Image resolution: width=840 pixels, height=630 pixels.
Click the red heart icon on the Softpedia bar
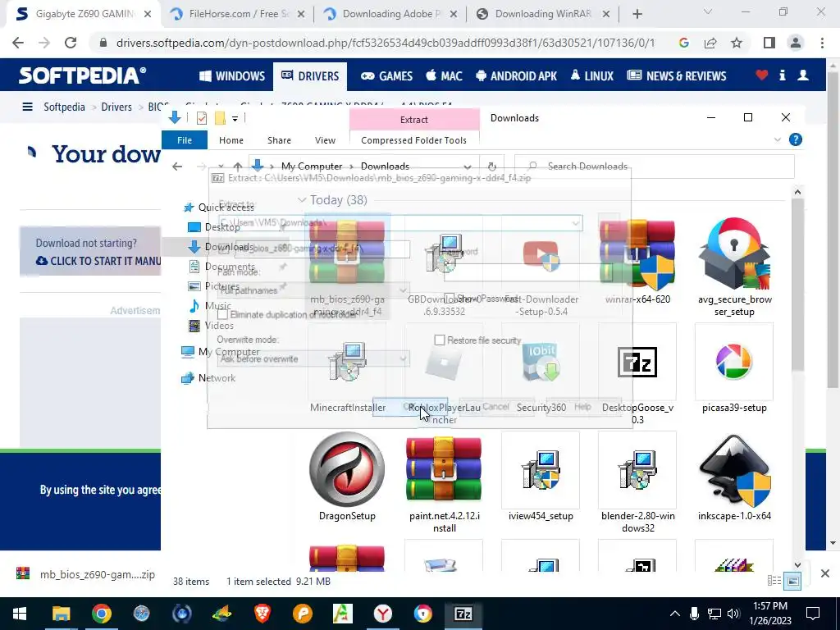[x=762, y=75]
